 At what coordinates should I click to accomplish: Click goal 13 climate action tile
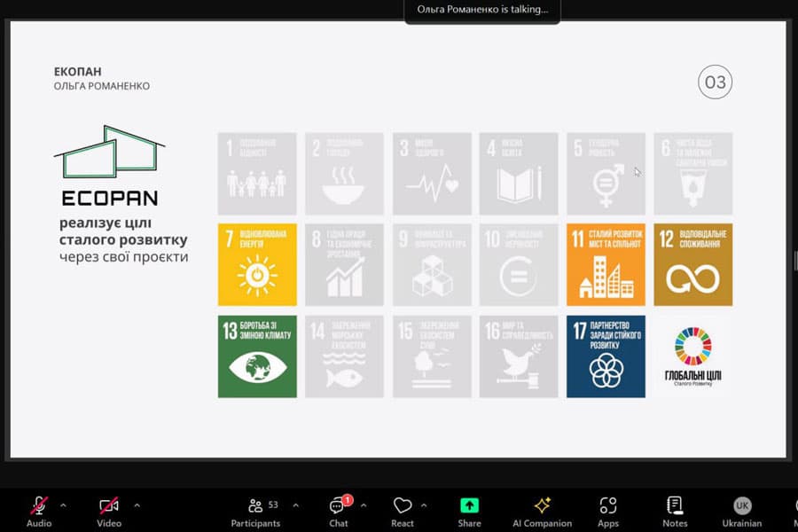pyautogui.click(x=257, y=356)
